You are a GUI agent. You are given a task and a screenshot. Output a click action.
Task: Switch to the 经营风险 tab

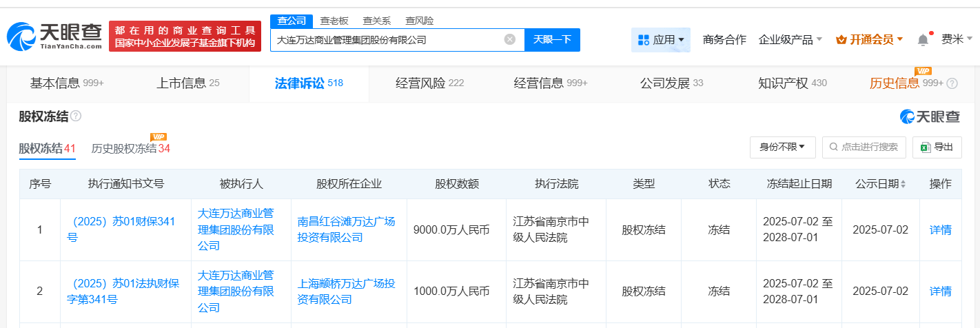click(429, 83)
